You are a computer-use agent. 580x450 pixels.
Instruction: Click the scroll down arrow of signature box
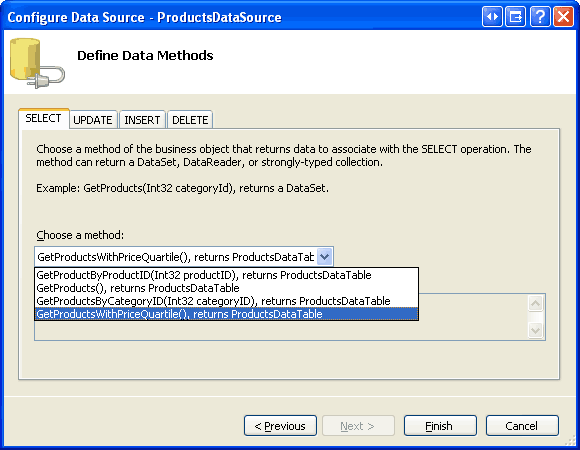coord(536,330)
